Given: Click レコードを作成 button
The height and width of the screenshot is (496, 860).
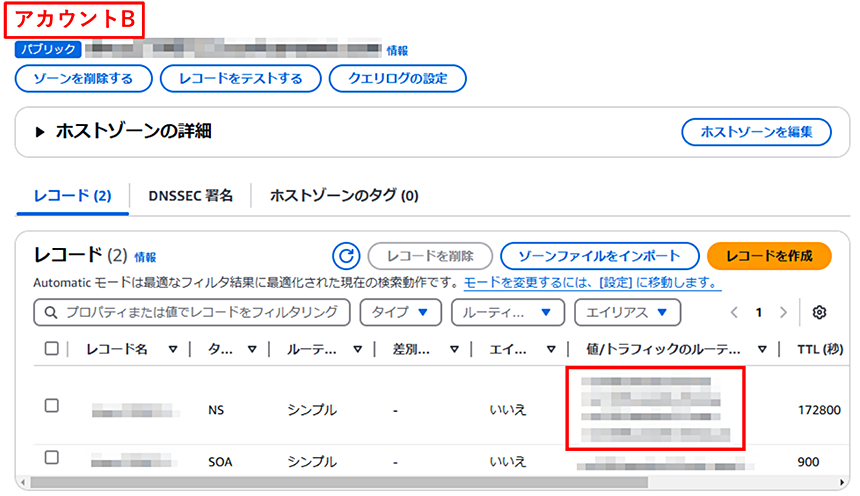Looking at the screenshot, I should click(769, 255).
